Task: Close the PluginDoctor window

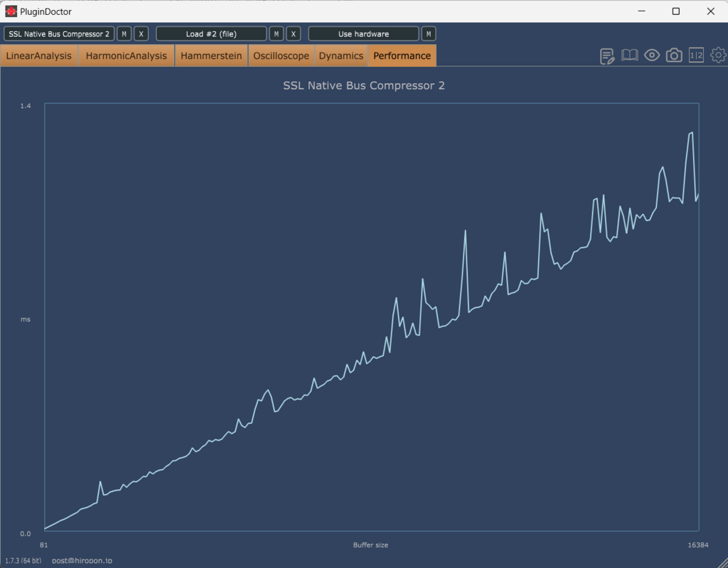Action: click(x=711, y=11)
